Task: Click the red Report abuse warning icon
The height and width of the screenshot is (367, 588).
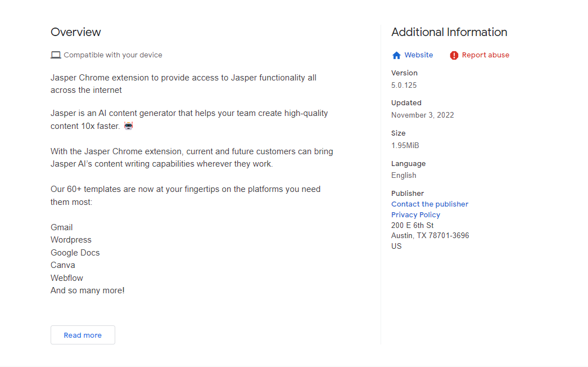Action: pos(454,55)
